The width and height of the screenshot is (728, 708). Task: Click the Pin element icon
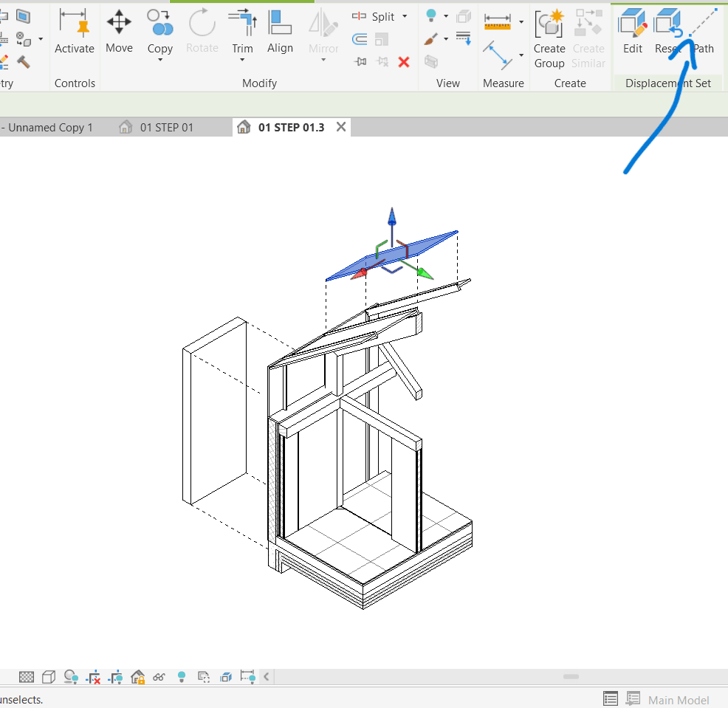click(360, 61)
